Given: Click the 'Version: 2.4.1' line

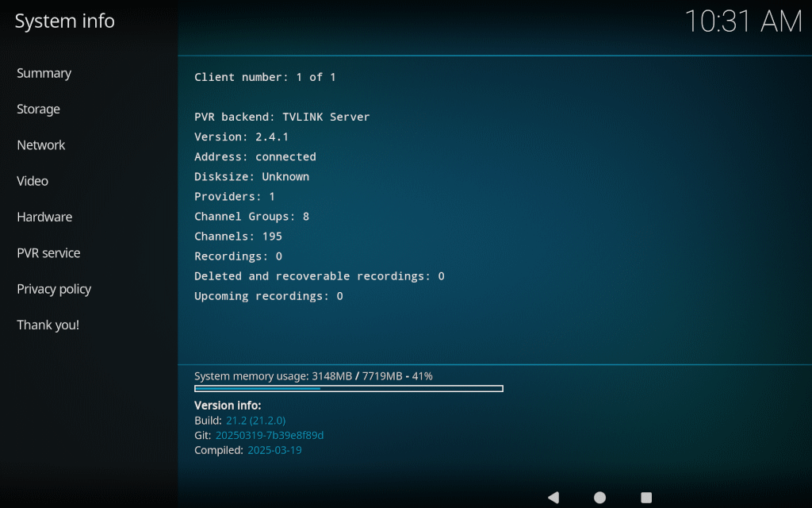Looking at the screenshot, I should click(x=241, y=137).
